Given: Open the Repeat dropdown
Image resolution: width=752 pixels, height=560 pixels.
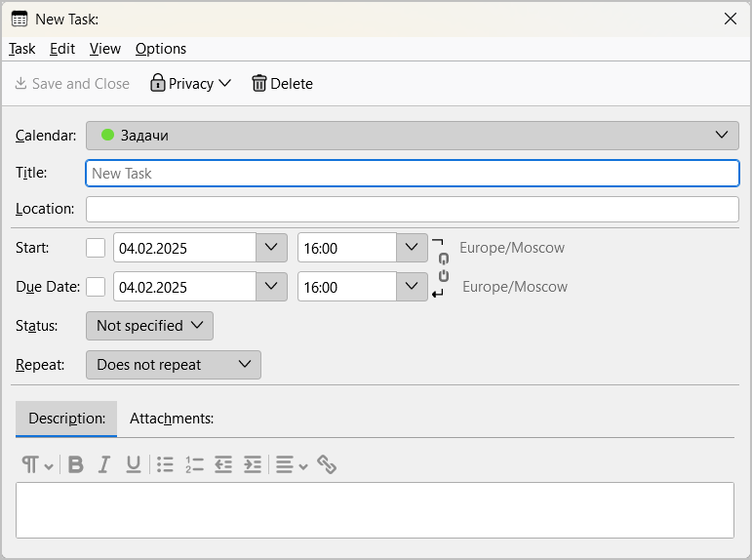Looking at the screenshot, I should point(174,365).
